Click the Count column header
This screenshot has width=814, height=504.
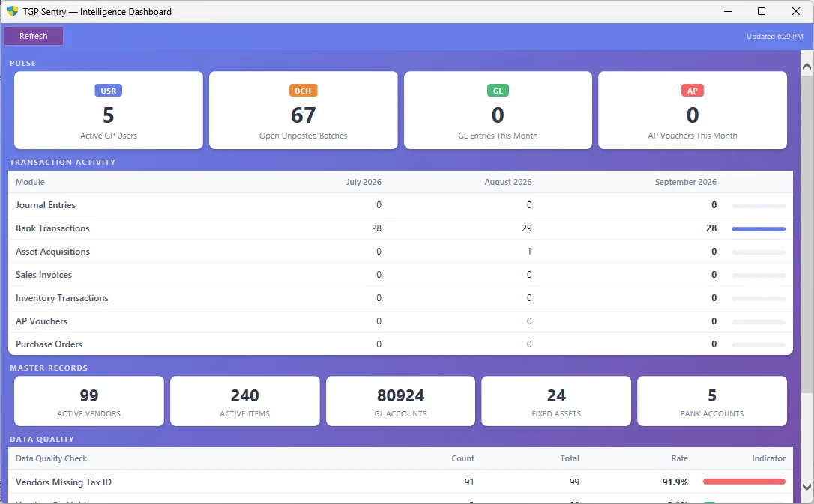coord(462,458)
